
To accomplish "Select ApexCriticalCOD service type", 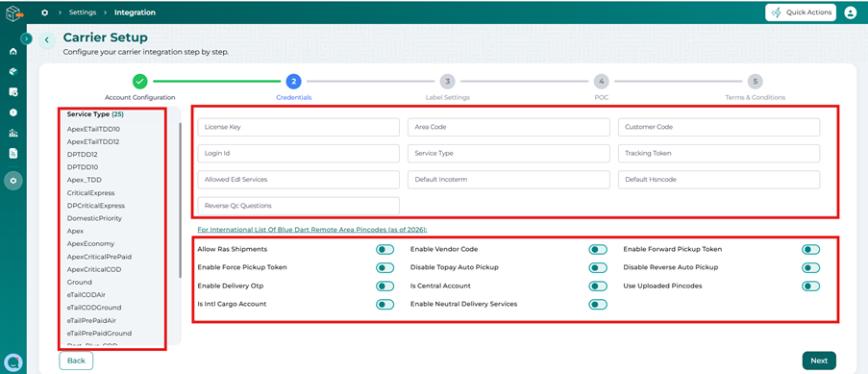I will click(94, 269).
